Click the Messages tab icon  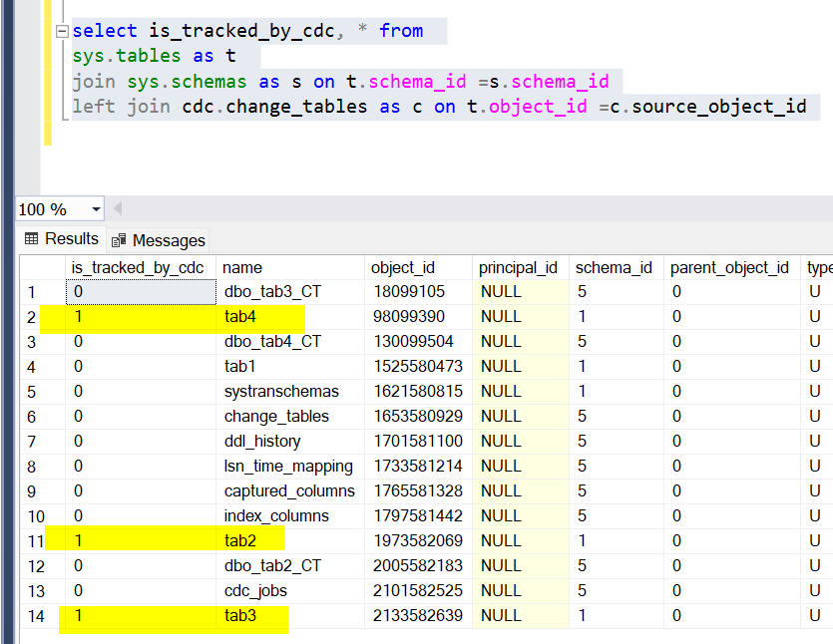tap(119, 241)
